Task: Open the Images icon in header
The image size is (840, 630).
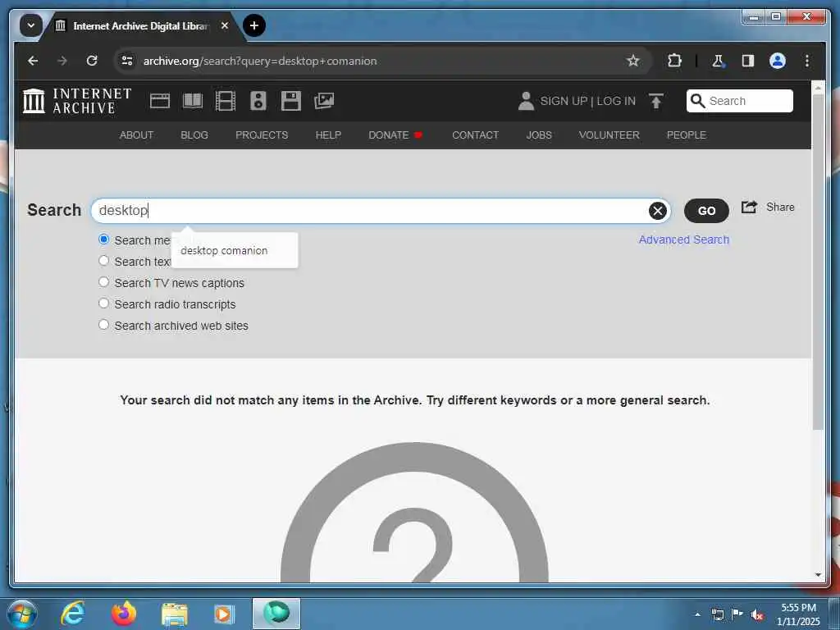Action: [x=324, y=101]
